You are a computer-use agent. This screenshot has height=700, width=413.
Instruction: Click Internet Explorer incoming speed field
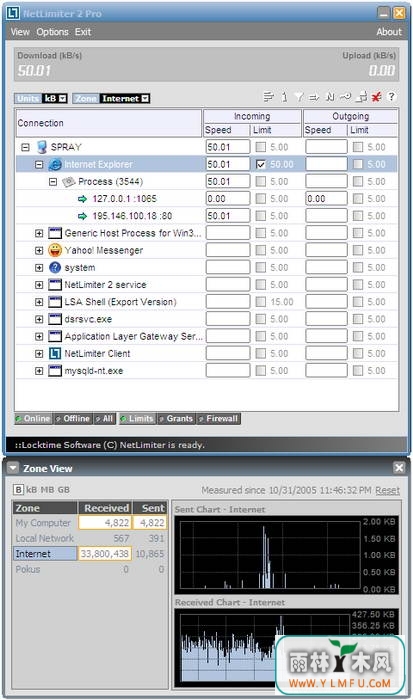click(x=228, y=164)
